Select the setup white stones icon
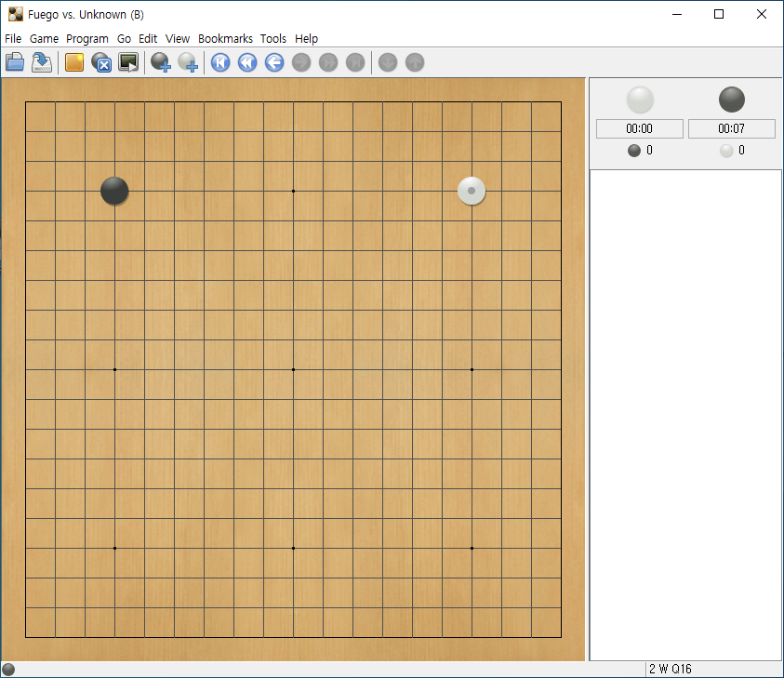This screenshot has width=784, height=678. click(x=188, y=62)
